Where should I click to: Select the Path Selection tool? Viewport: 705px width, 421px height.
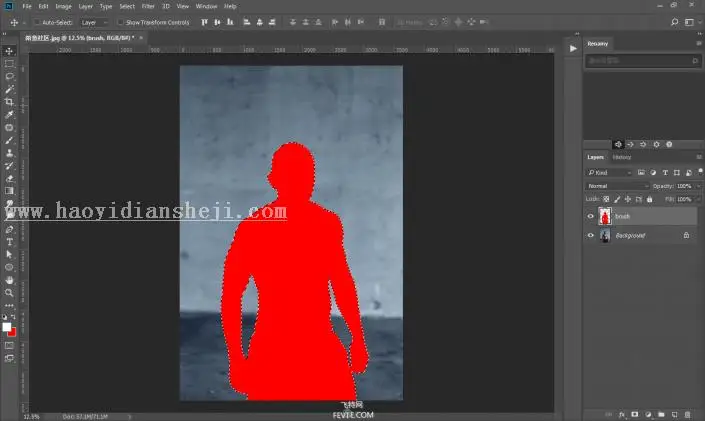point(9,255)
